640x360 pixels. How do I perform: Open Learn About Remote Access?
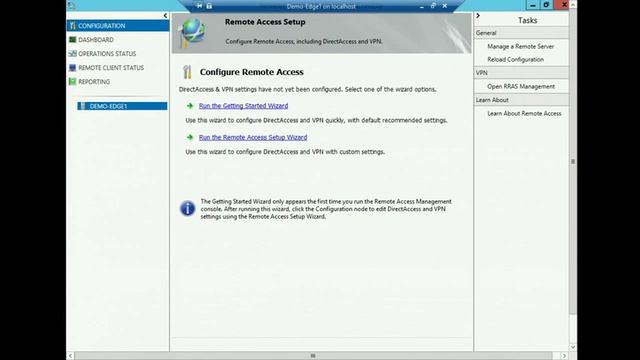524,113
